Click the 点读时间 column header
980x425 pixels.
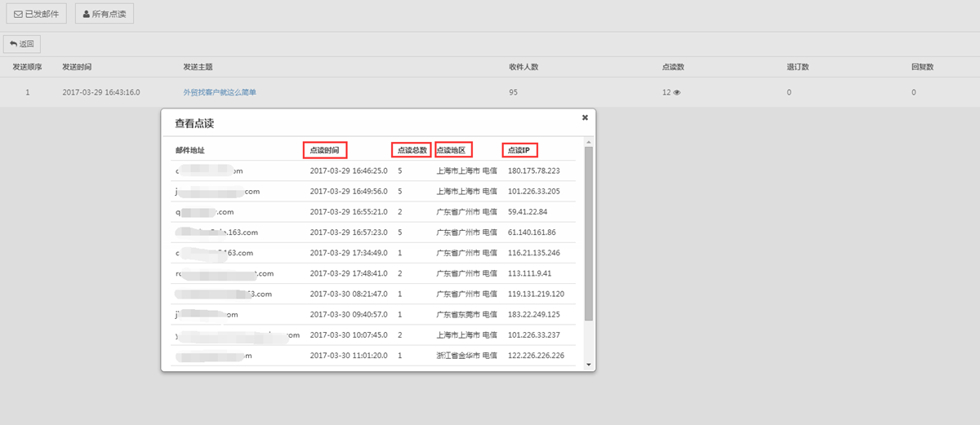click(x=324, y=150)
